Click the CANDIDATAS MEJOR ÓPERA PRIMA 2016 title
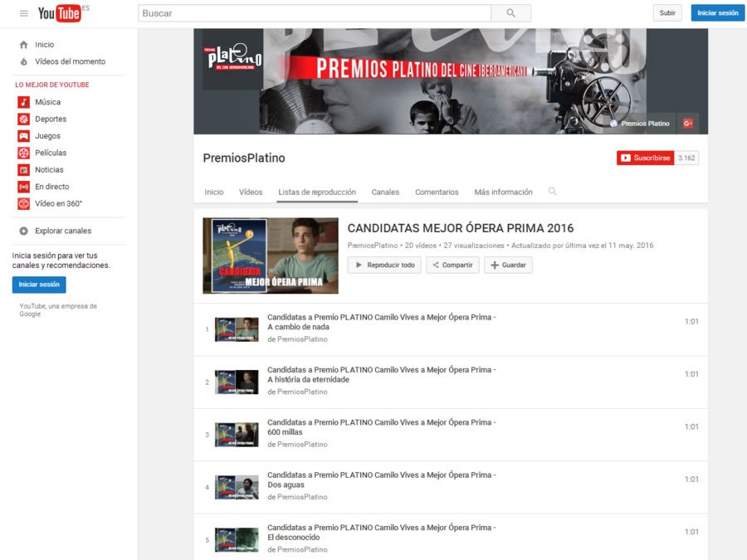The width and height of the screenshot is (747, 560). click(460, 228)
